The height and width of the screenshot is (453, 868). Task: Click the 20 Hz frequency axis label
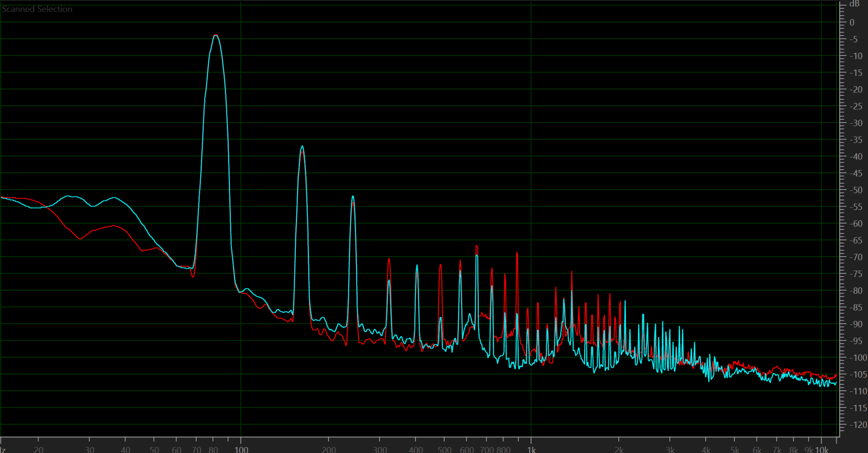39,450
